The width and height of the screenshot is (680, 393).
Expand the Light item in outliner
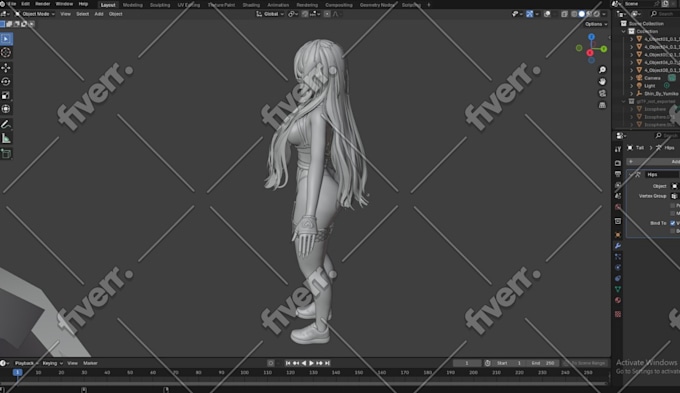[x=631, y=86]
